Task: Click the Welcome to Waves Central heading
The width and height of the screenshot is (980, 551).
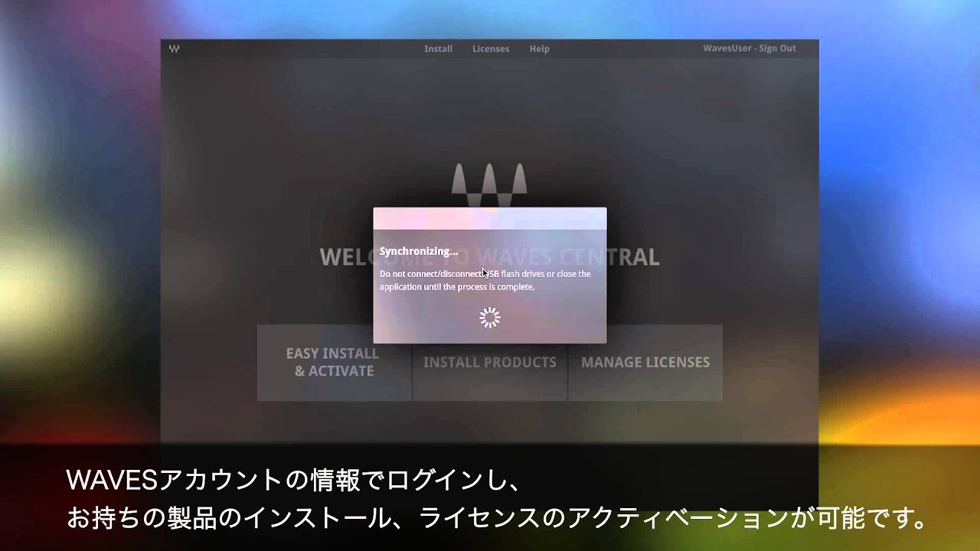Action: [x=490, y=256]
